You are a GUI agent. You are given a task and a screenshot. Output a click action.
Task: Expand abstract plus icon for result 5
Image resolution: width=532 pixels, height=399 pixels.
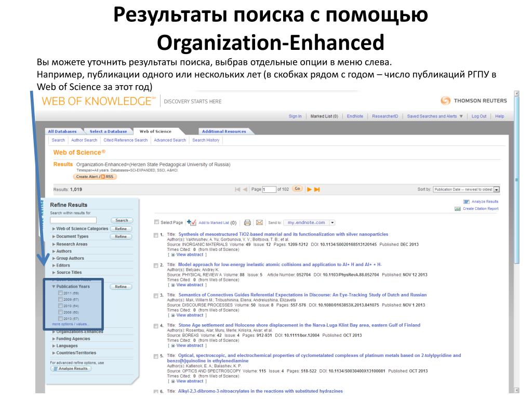[x=172, y=381]
